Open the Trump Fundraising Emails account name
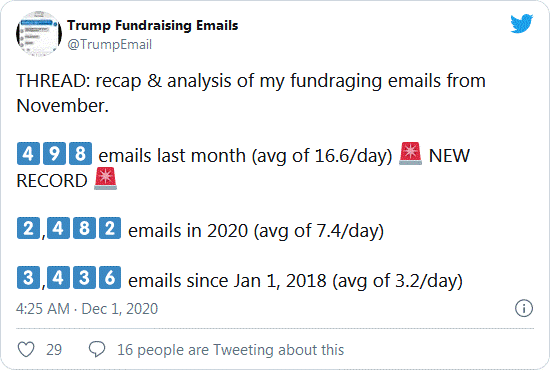This screenshot has height=370, width=550. [153, 25]
